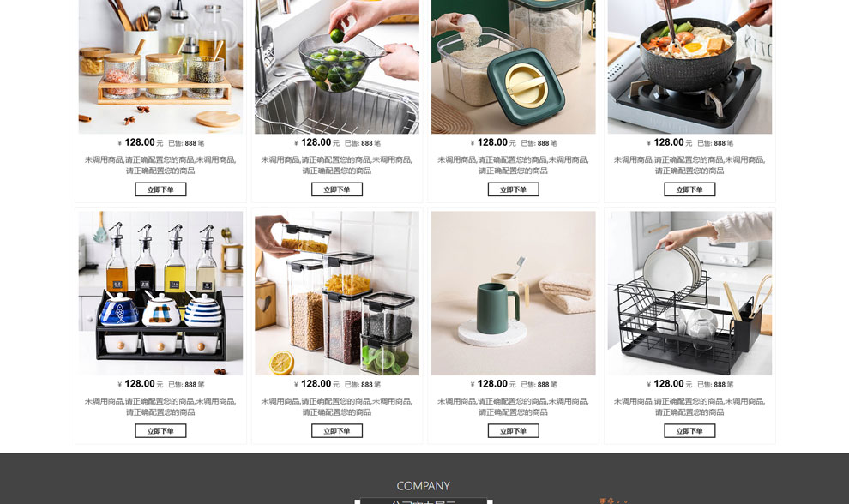
Task: Click 立即下单 under the cooking pot product
Action: click(x=689, y=189)
